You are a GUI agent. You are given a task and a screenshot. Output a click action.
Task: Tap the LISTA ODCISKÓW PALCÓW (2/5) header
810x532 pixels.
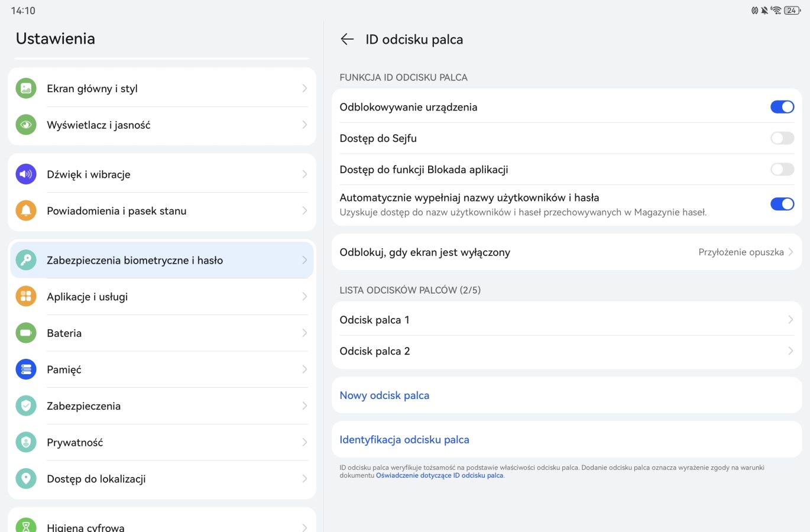click(x=410, y=290)
